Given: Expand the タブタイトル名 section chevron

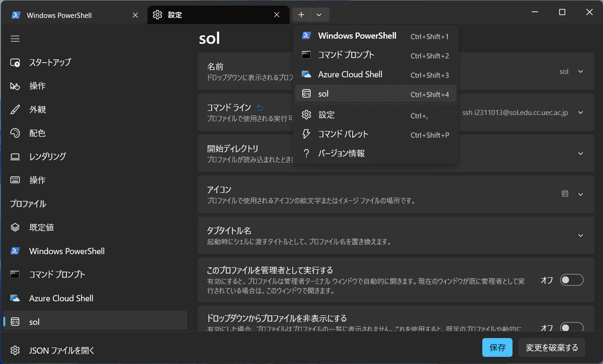Looking at the screenshot, I should click(x=580, y=235).
